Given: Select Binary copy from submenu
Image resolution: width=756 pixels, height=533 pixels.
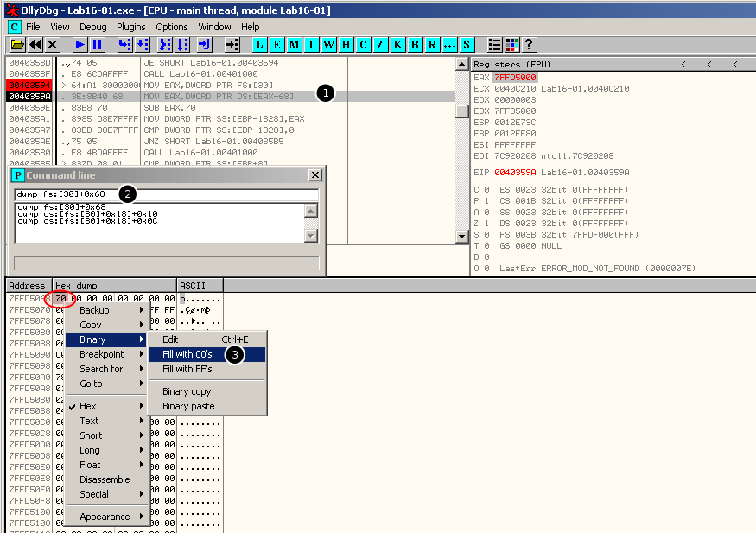Looking at the screenshot, I should click(187, 391).
